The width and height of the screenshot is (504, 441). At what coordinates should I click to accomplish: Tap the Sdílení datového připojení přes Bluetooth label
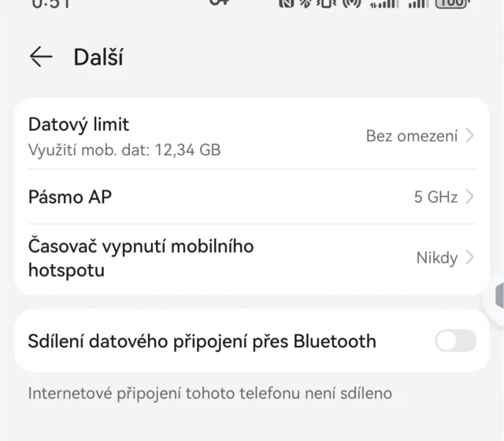(202, 341)
